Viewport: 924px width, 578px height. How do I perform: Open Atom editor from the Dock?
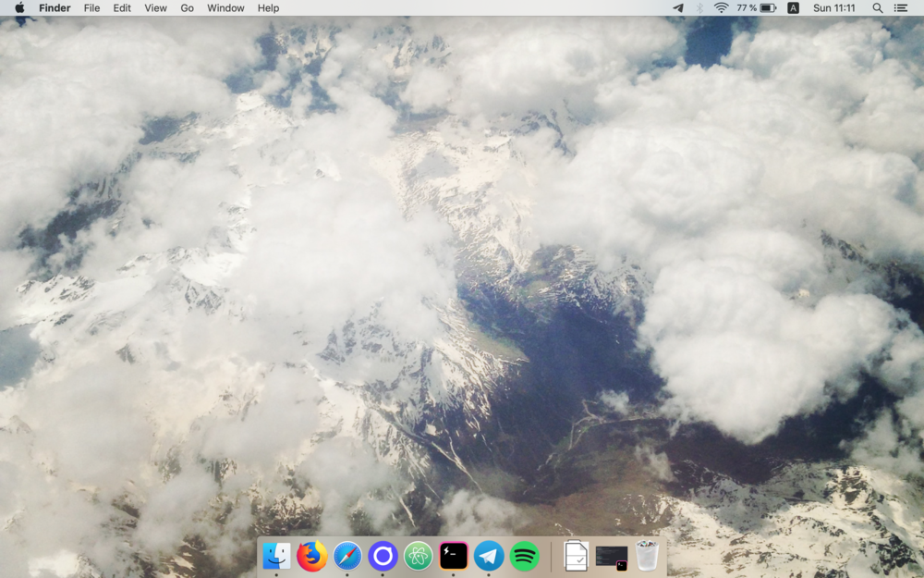[x=418, y=556]
